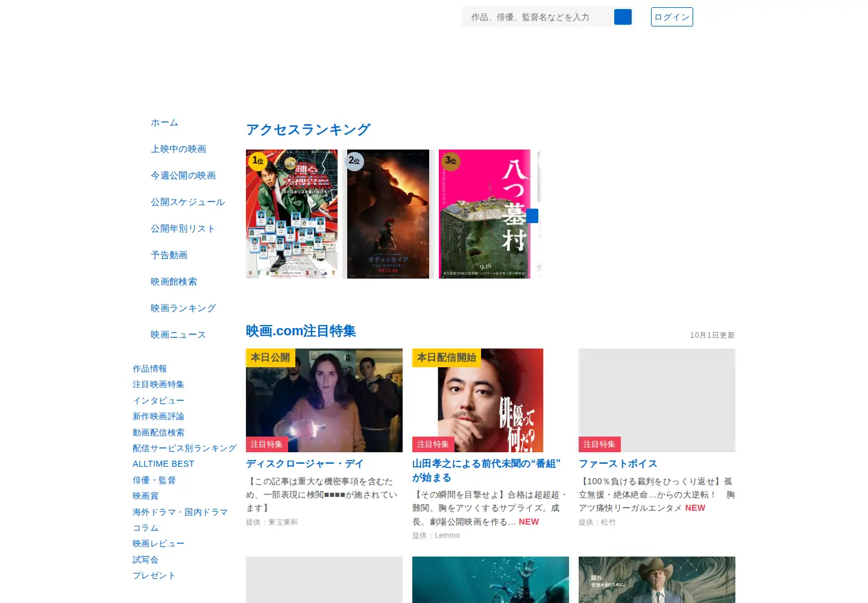Open the ディスクロージャー・デイ feature image
The image size is (868, 603).
point(324,400)
